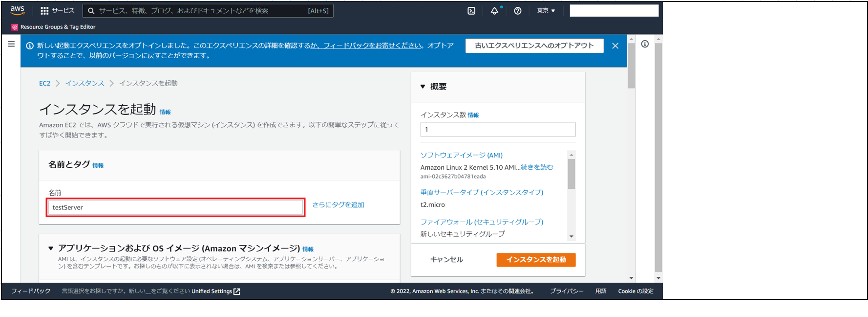Click the ami-02c3627b04781eada ID text

453,177
